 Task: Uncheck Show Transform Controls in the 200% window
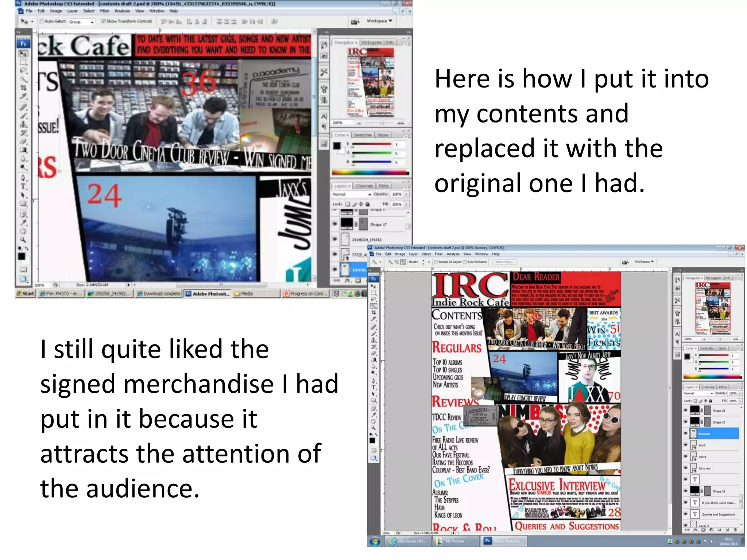pos(104,21)
